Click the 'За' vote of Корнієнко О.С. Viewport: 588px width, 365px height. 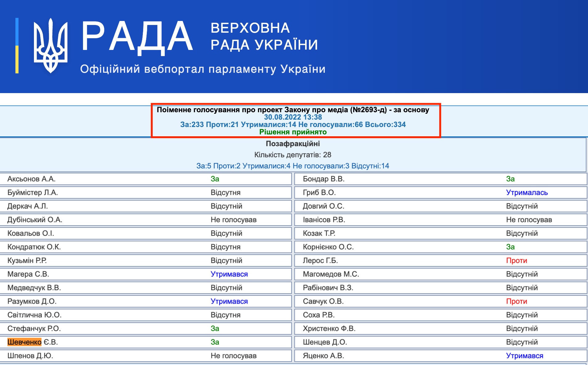tap(511, 247)
